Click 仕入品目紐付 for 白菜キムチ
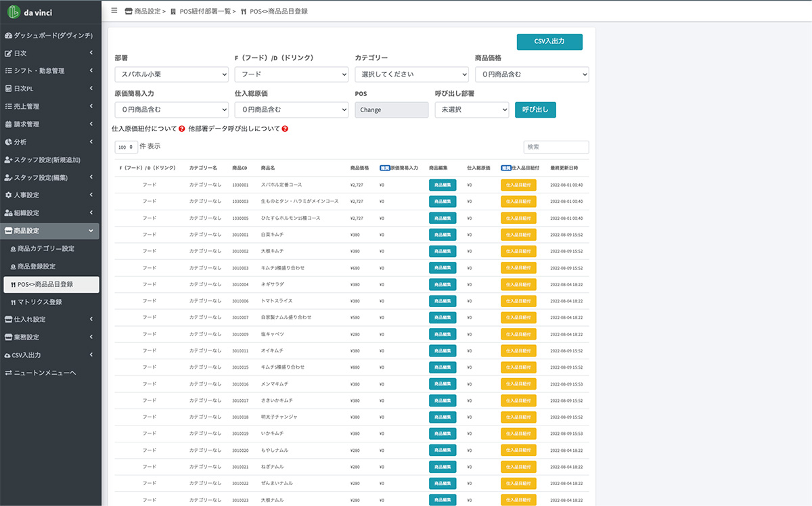 coord(518,234)
